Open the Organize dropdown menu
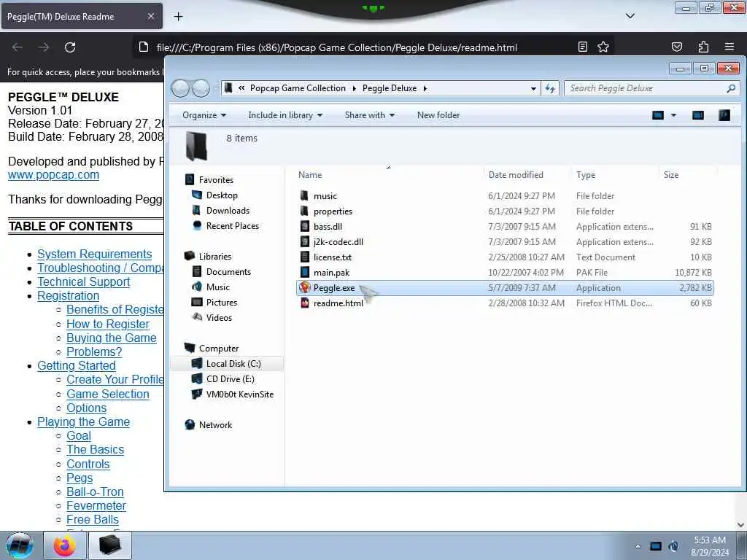Viewport: 747px width, 560px height. [204, 115]
